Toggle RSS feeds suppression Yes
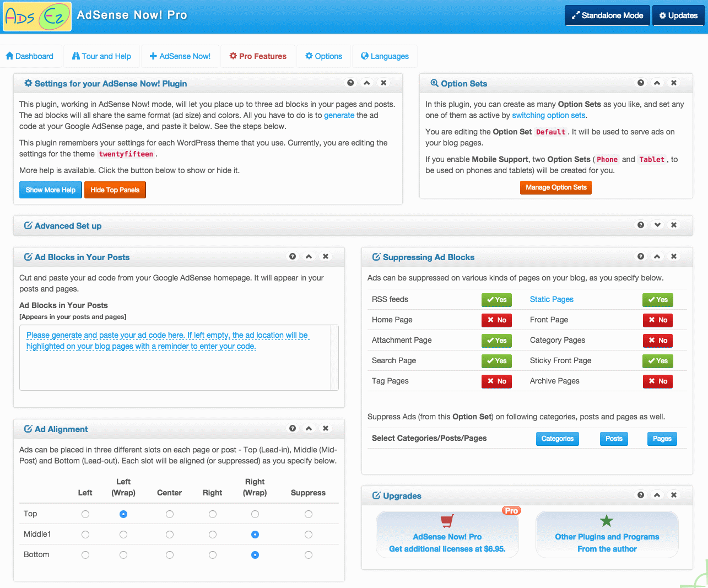Screen dimensions: 708x588 click(x=496, y=300)
